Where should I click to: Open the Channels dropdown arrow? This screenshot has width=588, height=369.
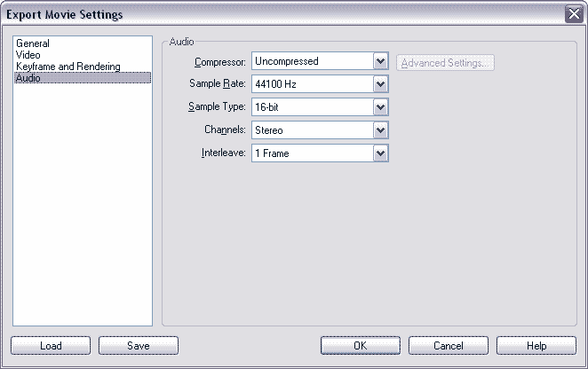tap(381, 130)
